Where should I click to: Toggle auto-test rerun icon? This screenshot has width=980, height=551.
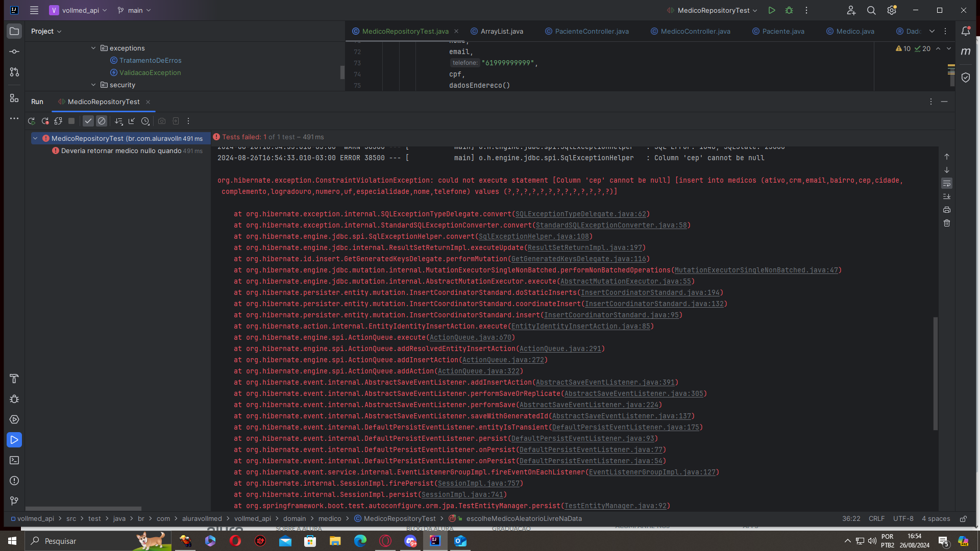click(58, 121)
